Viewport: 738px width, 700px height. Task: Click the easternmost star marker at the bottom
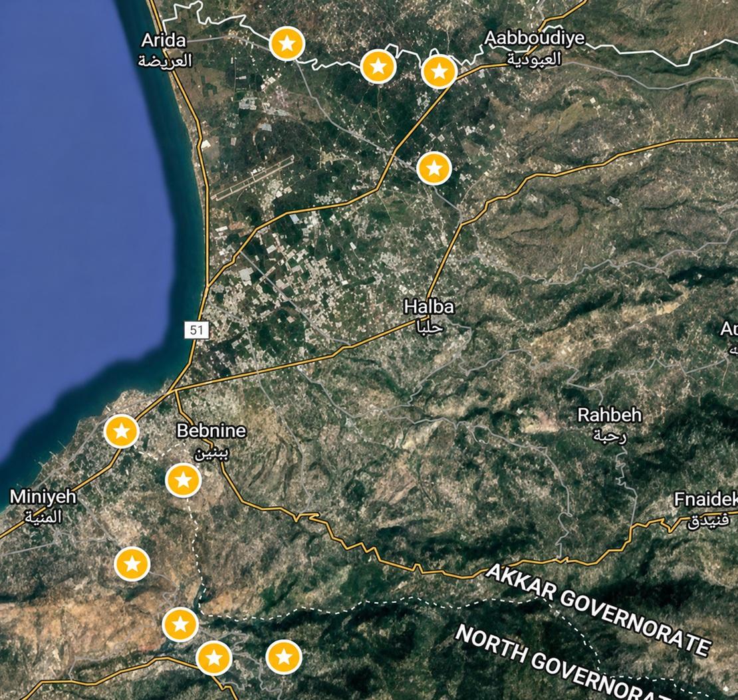click(284, 657)
